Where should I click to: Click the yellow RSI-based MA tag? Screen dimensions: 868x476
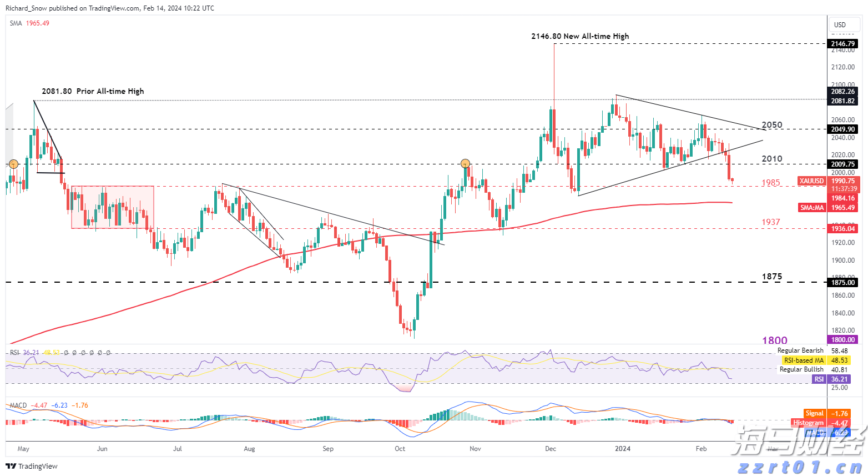point(804,360)
